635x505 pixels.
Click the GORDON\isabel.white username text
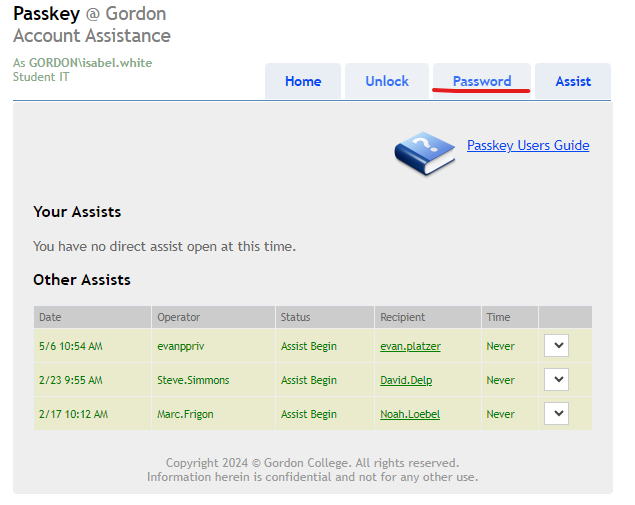click(90, 63)
